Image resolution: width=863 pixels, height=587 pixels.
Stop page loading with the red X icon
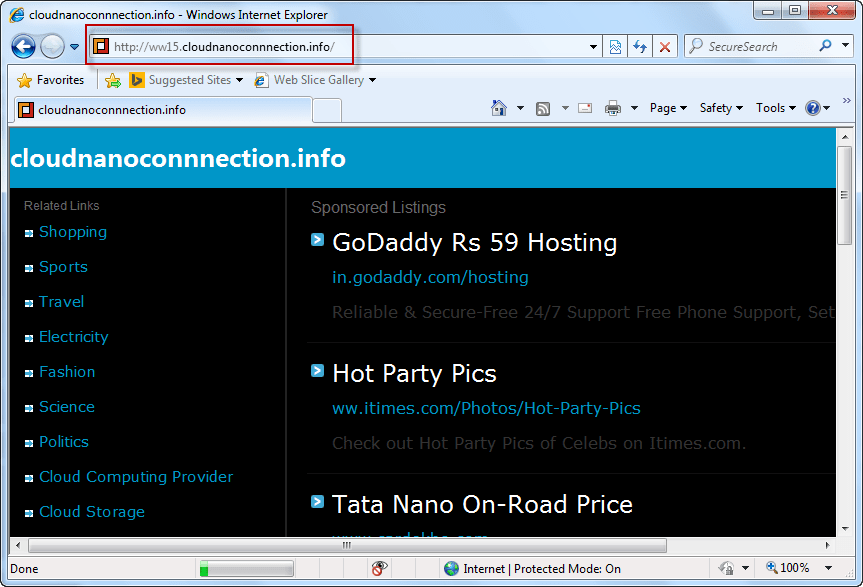tap(665, 46)
